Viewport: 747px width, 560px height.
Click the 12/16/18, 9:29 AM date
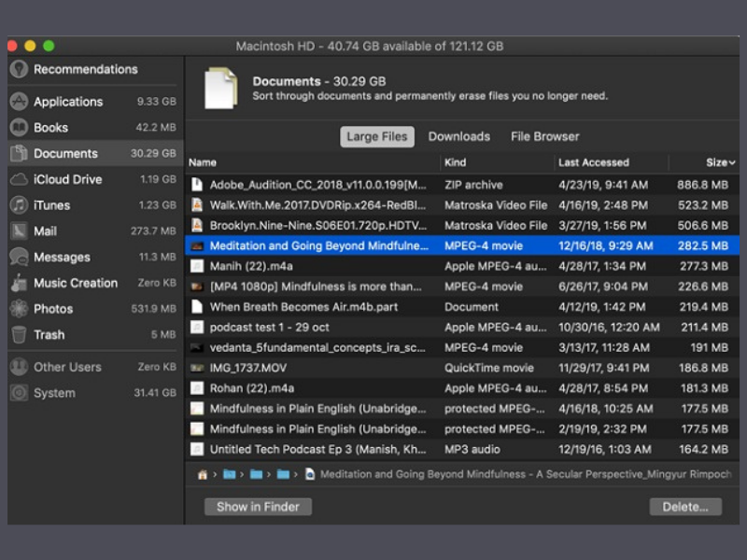coord(605,245)
